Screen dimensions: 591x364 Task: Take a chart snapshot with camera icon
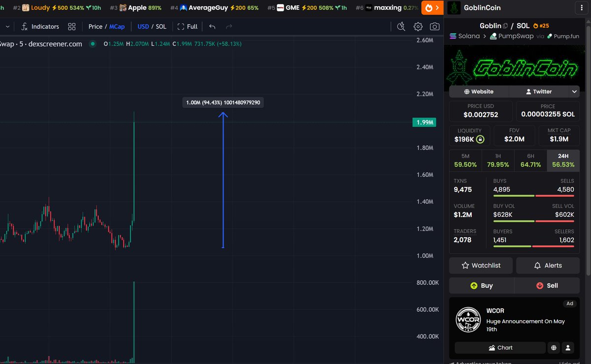tap(434, 27)
